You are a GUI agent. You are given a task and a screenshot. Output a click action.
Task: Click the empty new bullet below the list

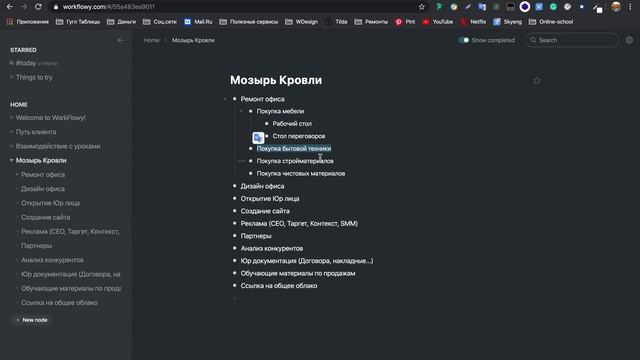(x=234, y=298)
